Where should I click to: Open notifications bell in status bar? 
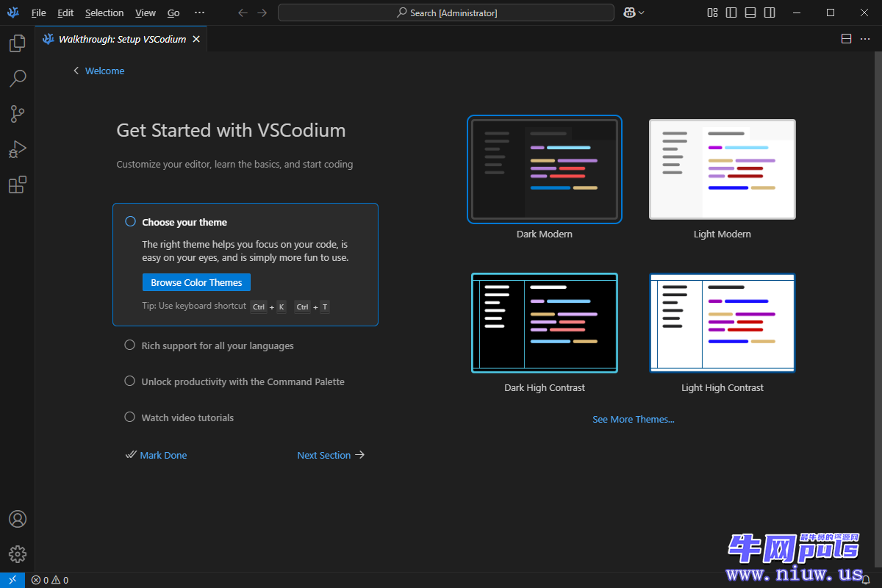866,580
